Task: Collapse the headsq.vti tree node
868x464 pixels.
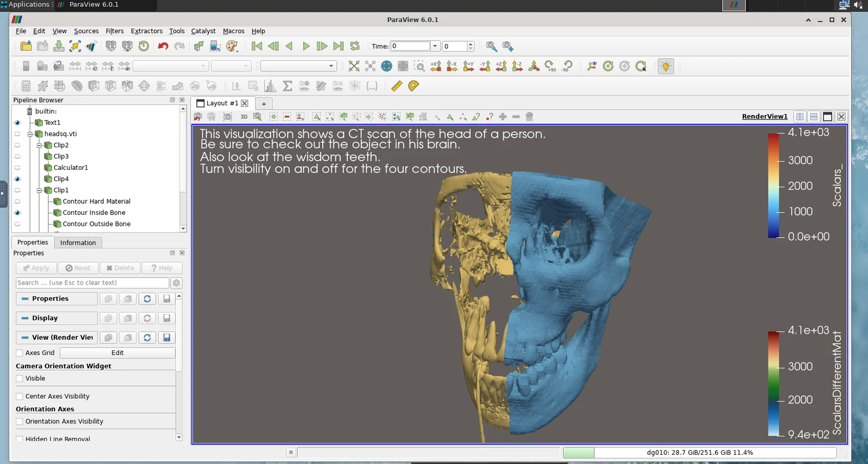Action: [x=30, y=134]
